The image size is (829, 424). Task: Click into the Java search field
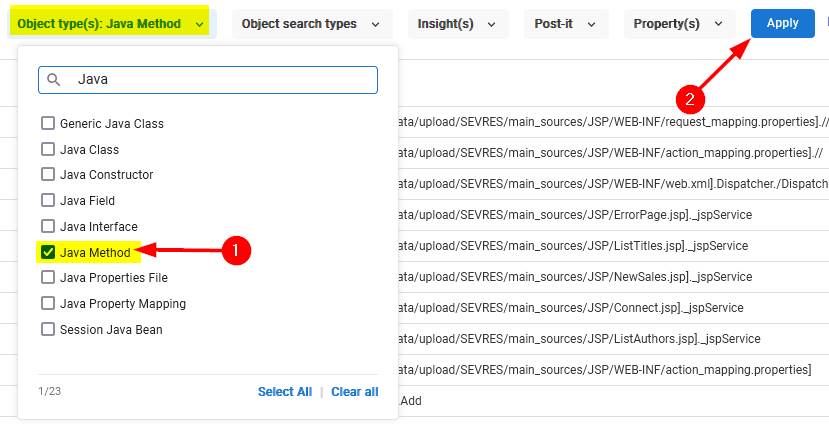pos(220,80)
